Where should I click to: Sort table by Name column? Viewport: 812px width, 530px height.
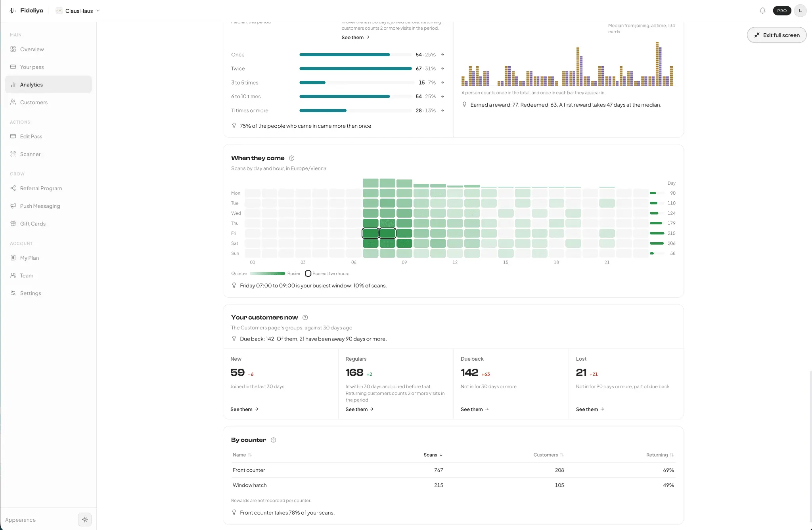242,455
